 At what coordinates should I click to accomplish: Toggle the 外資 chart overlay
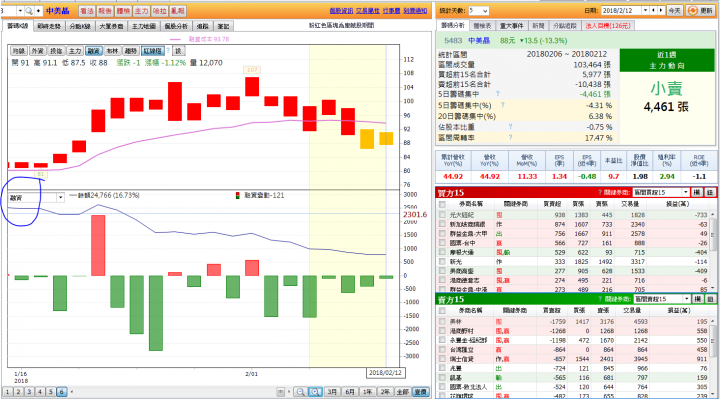pyautogui.click(x=37, y=51)
